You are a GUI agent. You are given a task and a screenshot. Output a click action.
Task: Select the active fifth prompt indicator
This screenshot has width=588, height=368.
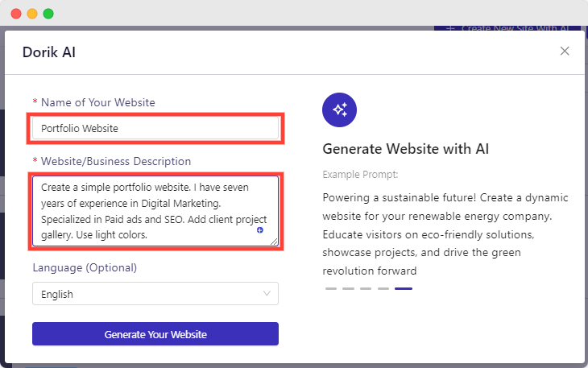click(404, 288)
